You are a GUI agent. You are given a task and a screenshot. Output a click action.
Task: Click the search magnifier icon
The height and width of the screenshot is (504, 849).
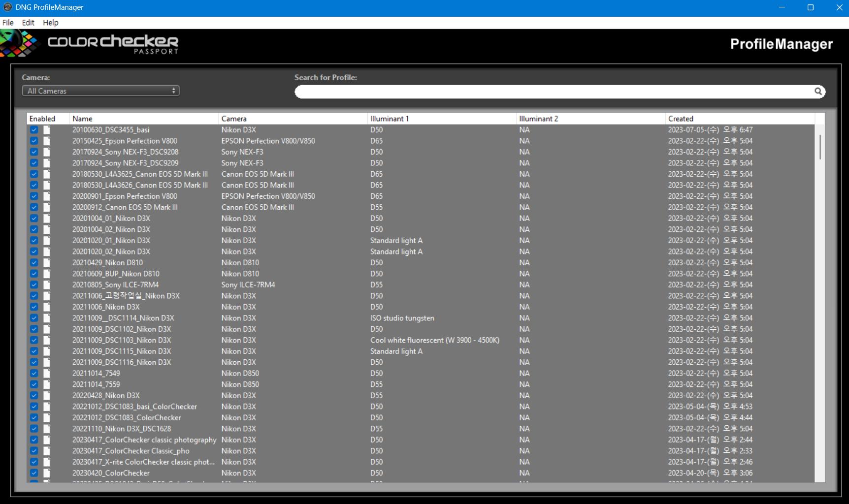pos(818,91)
